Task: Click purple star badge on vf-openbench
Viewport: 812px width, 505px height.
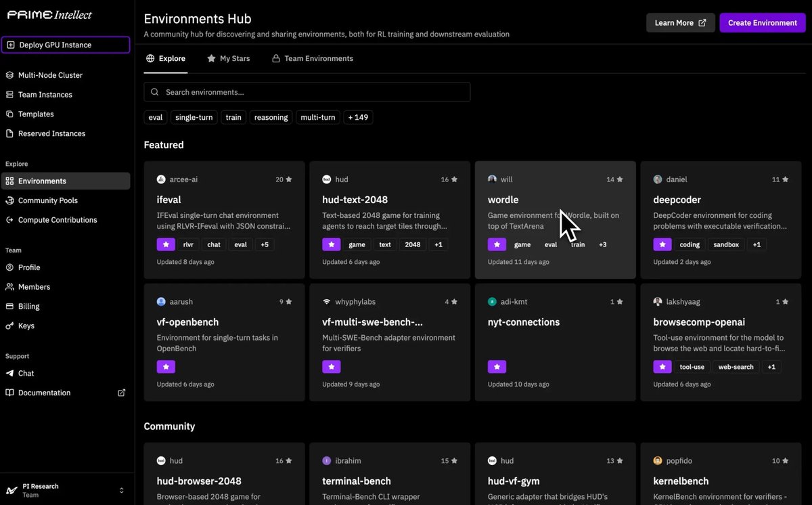Action: 166,367
